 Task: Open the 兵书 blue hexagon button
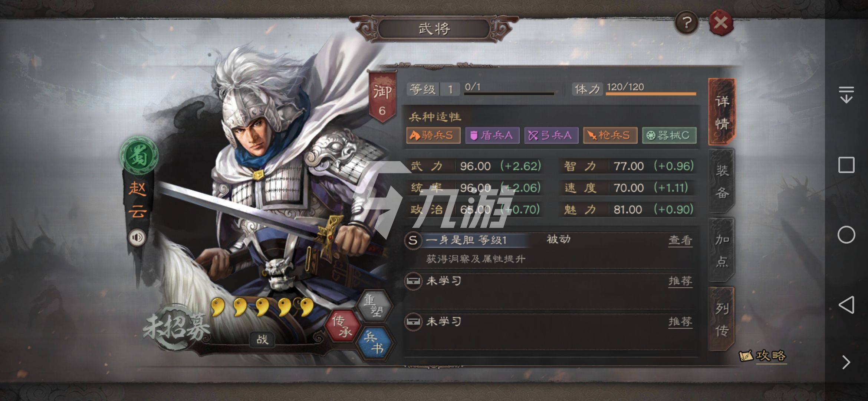(374, 343)
